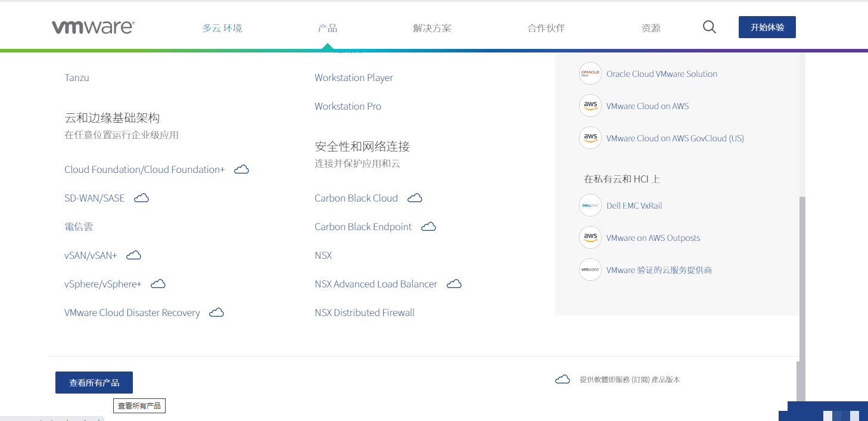Open the 電信雲 link

coord(79,227)
